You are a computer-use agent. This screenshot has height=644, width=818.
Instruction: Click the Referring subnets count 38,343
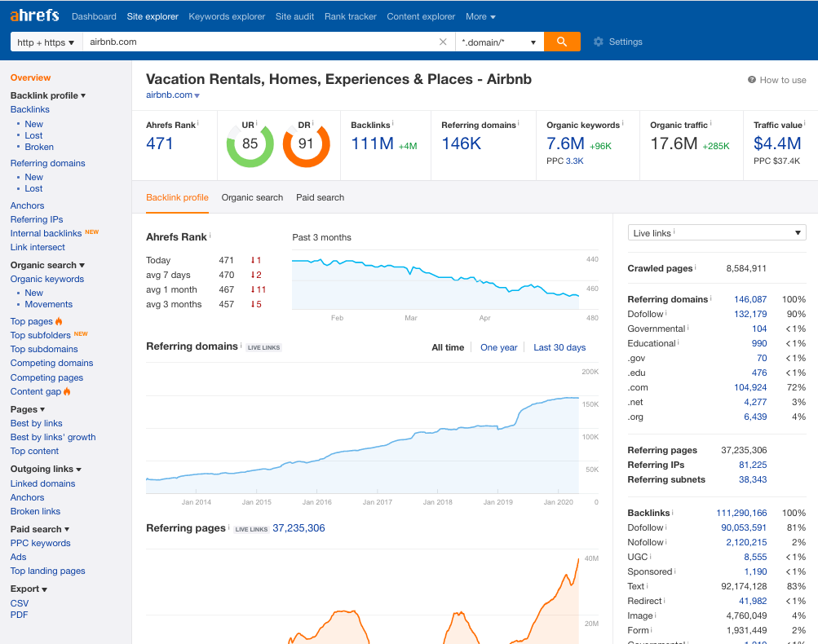pyautogui.click(x=753, y=480)
